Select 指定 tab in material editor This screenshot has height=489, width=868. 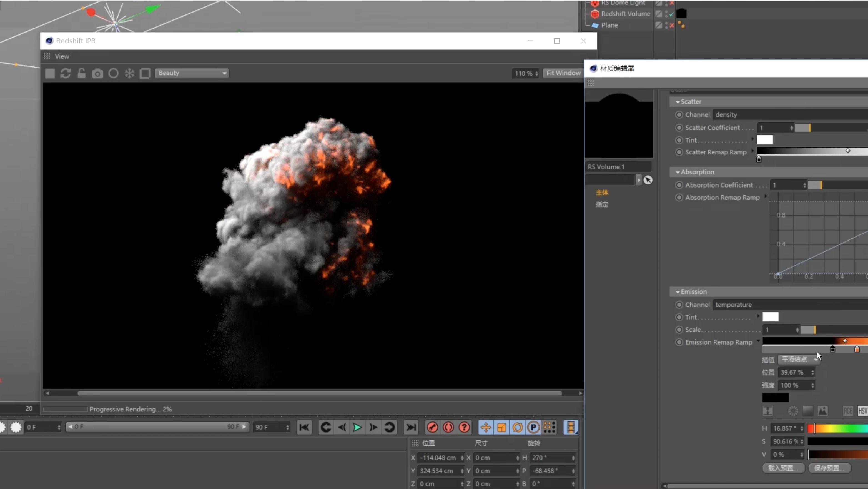click(x=601, y=204)
